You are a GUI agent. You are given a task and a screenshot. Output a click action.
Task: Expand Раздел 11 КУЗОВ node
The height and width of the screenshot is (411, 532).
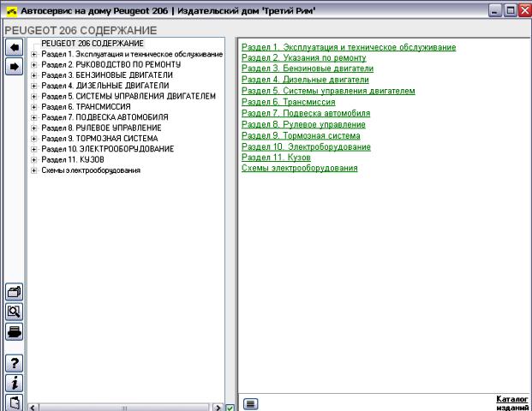point(34,159)
